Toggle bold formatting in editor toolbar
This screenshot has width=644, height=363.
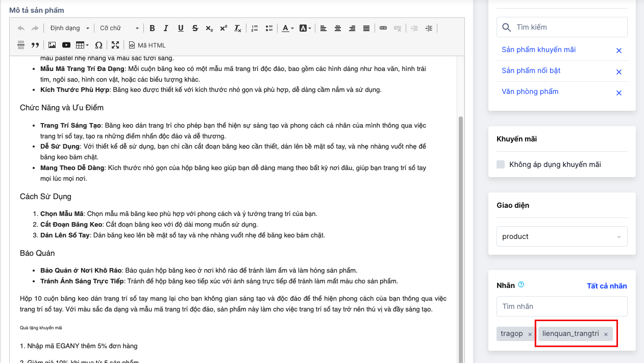pos(152,28)
